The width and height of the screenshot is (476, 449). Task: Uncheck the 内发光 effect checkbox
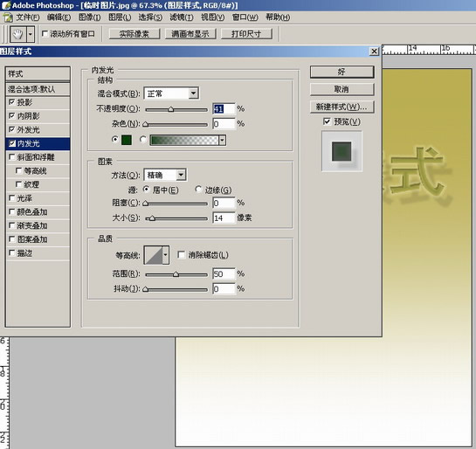tap(12, 143)
